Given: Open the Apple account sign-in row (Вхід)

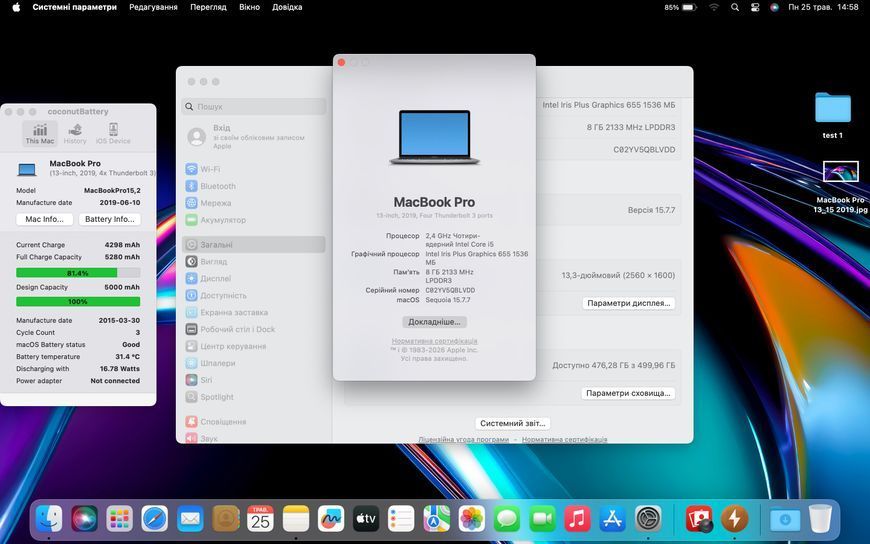Looking at the screenshot, I should 254,137.
